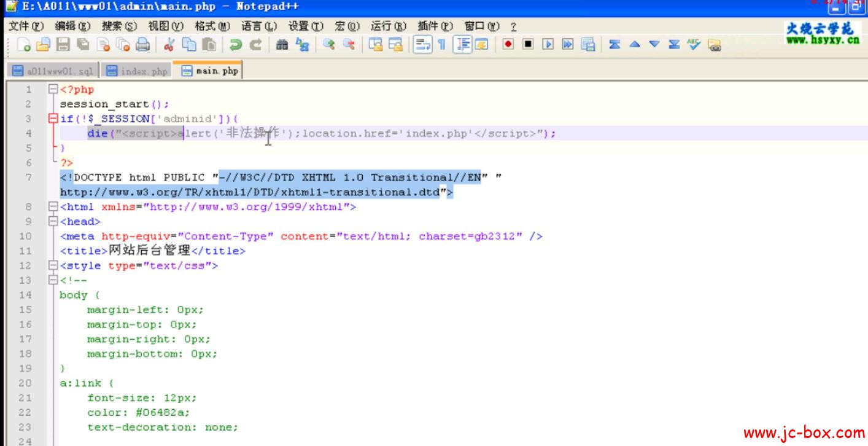Image resolution: width=868 pixels, height=446 pixels.
Task: Select the main.php tab
Action: click(x=208, y=71)
